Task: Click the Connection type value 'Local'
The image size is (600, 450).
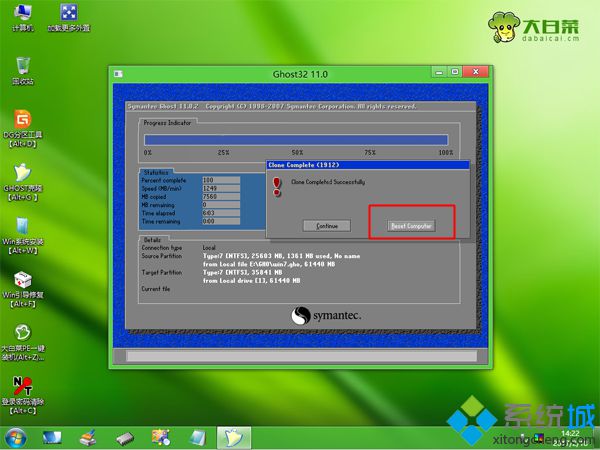Action: (209, 248)
